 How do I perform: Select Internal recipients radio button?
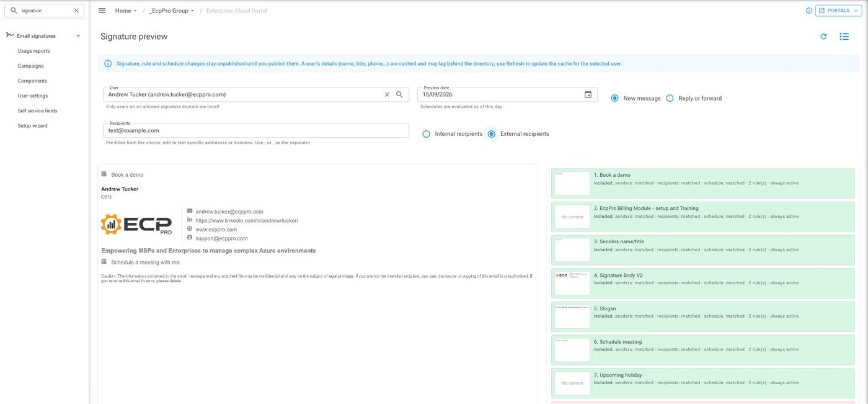click(426, 133)
